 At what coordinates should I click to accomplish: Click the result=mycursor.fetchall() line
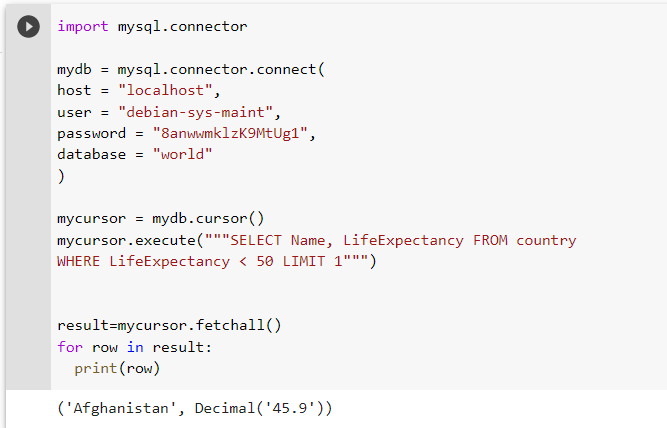tap(169, 325)
